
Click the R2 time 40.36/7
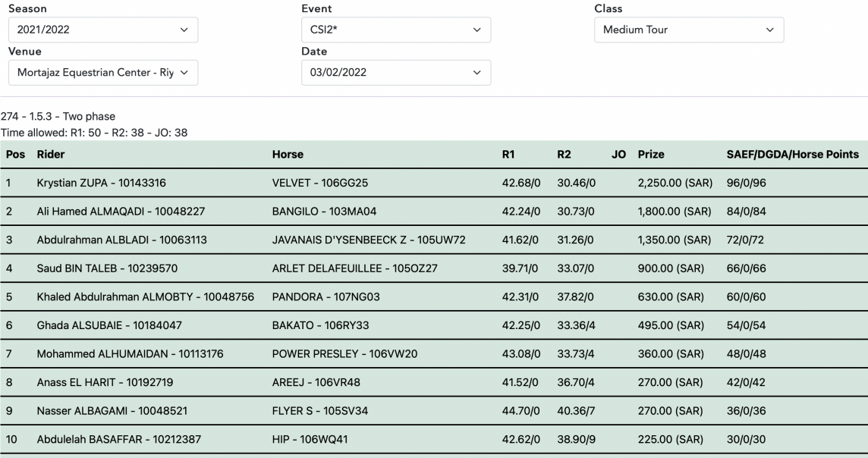[577, 411]
